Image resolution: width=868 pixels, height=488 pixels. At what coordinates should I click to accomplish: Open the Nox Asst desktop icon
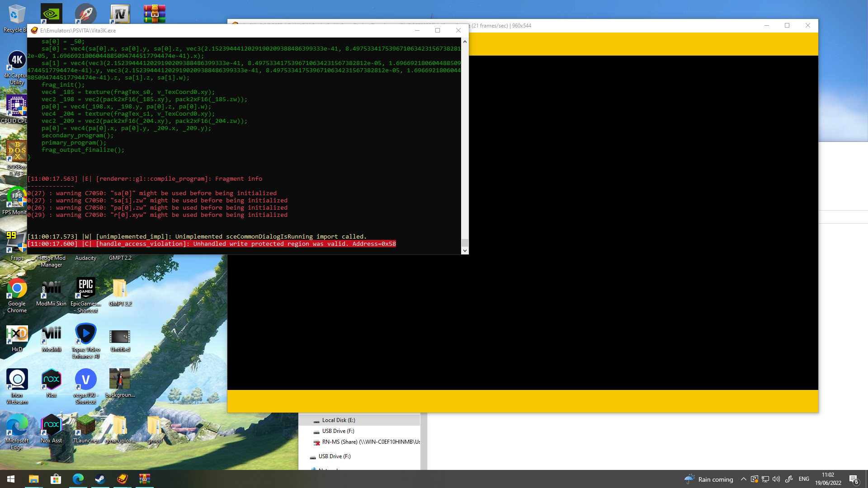click(x=51, y=426)
